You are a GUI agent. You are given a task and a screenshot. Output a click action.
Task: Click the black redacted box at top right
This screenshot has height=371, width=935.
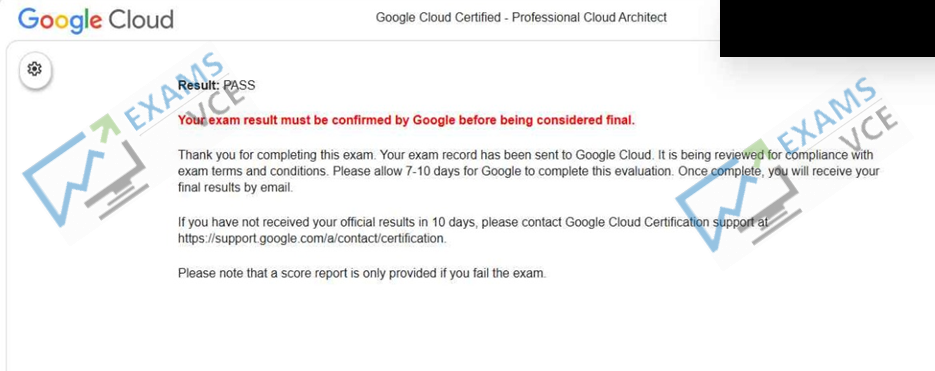tap(827, 28)
